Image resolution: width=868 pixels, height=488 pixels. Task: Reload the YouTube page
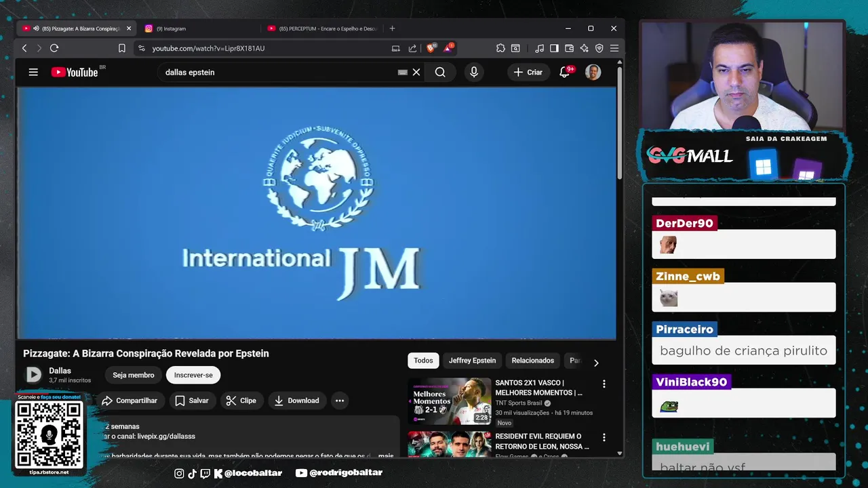tap(54, 48)
